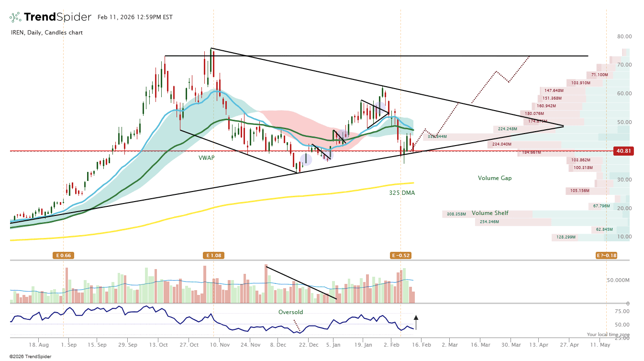Click the IREN, Daily, Candles chart title

coord(47,33)
